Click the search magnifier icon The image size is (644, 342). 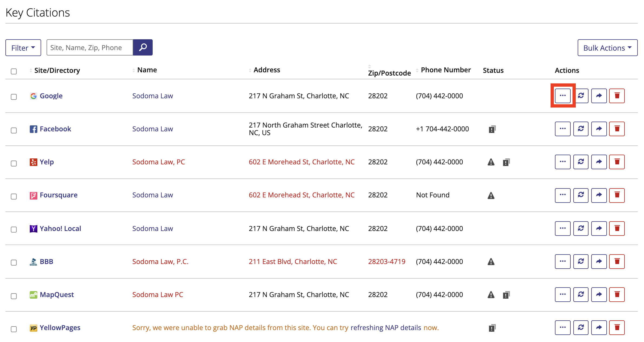click(x=143, y=47)
